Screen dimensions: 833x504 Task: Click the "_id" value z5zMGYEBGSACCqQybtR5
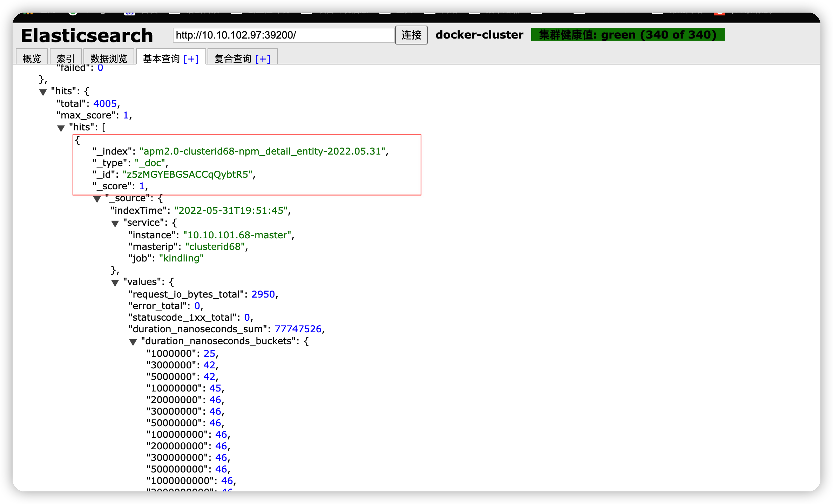click(188, 174)
